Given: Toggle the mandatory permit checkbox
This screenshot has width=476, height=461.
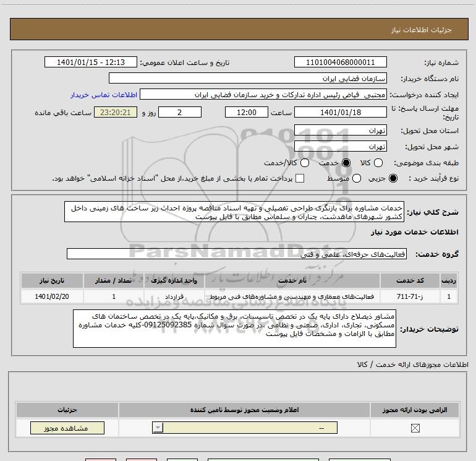Looking at the screenshot, I should click(415, 428).
